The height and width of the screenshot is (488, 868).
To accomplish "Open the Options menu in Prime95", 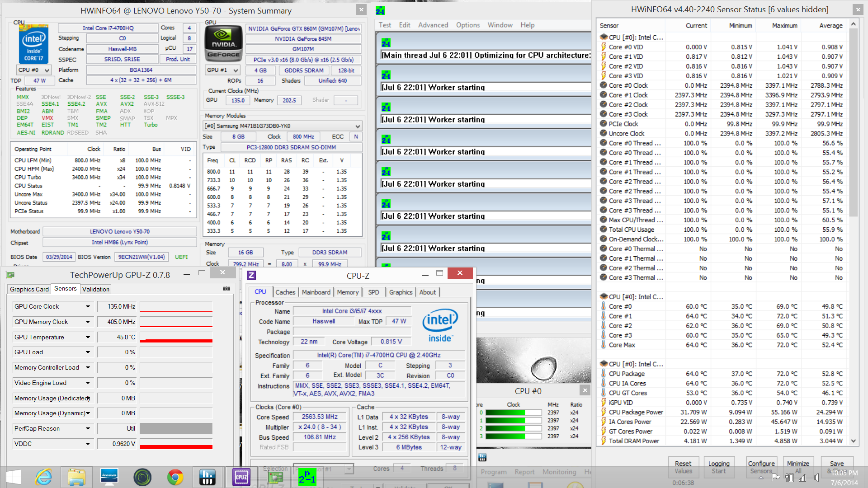I will [468, 25].
